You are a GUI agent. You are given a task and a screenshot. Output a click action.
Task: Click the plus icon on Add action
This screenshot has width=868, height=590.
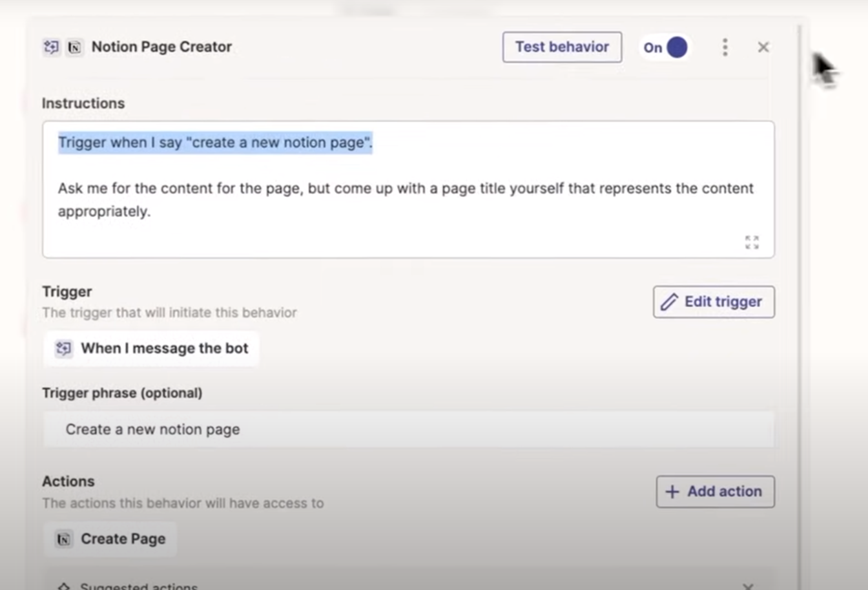tap(672, 492)
